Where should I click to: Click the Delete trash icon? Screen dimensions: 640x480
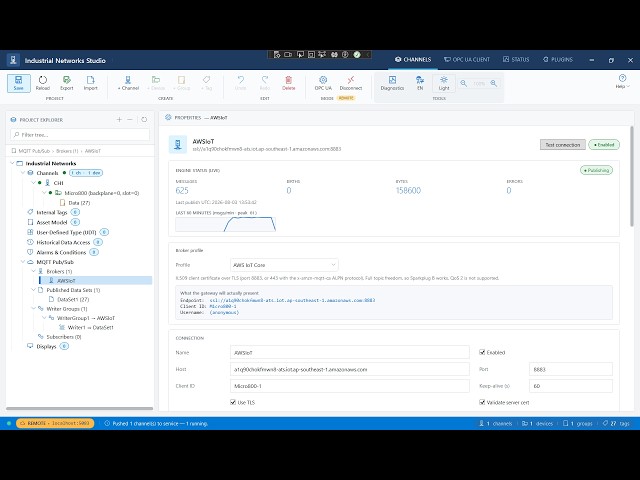click(289, 83)
